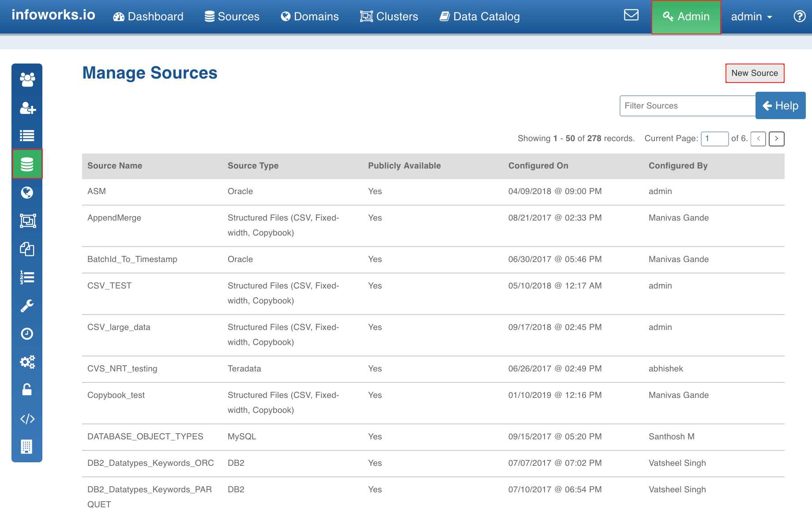The image size is (812, 517).
Task: Sort by Source Name column header
Action: pos(115,166)
